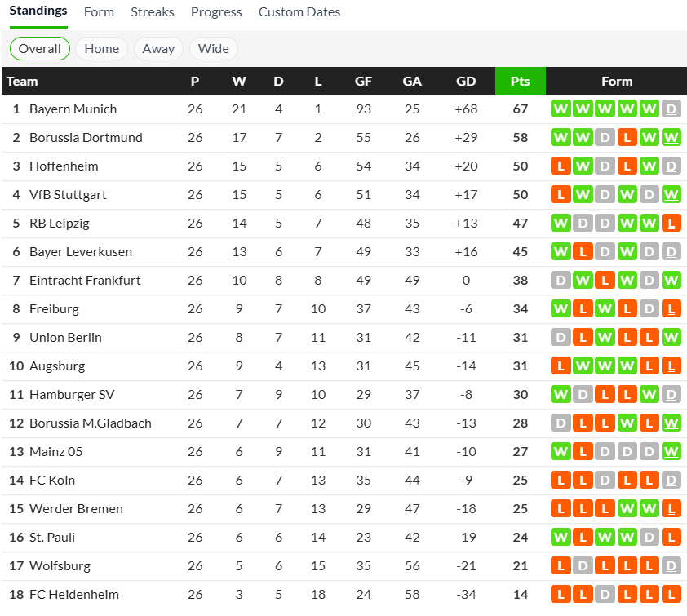Click RB Leipzig's latest form badge (L)
The width and height of the screenshot is (687, 616).
[671, 224]
